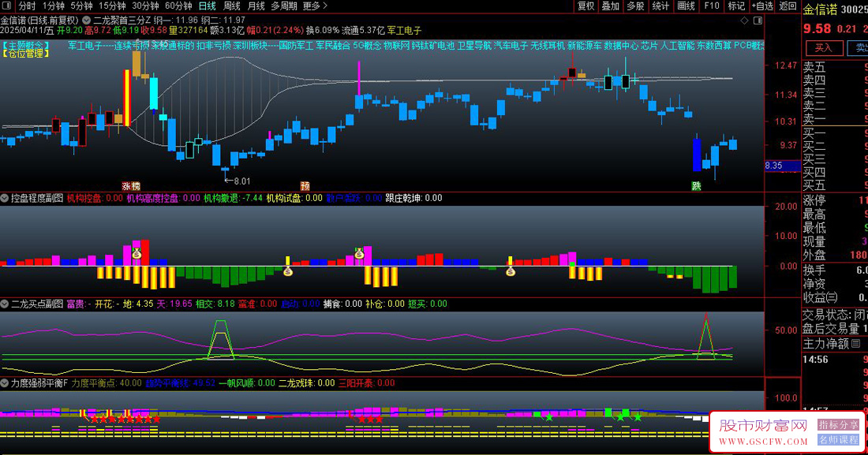Screen dimensions: 868x455
Task: Click the 盘后交易量 row
Action: tap(836, 328)
